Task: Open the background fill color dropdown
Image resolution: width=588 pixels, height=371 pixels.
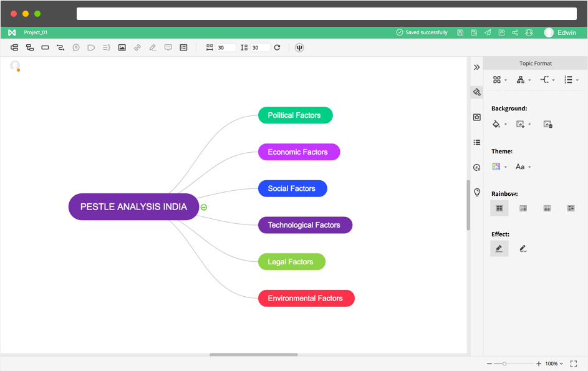Action: pyautogui.click(x=499, y=124)
